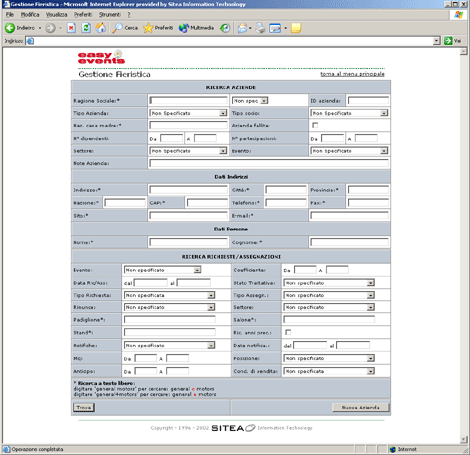Open the Preferiti menu in menu bar
The width and height of the screenshot is (470, 455).
pos(83,15)
